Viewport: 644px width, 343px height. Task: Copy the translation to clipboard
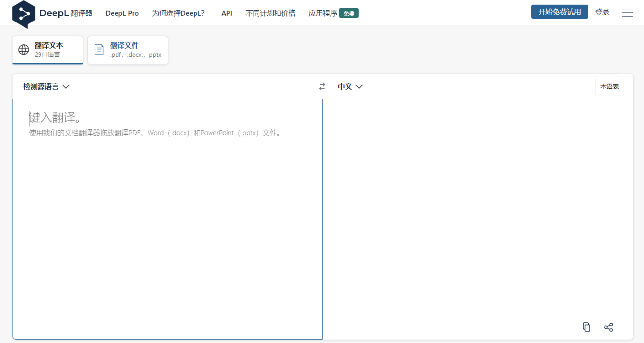pyautogui.click(x=586, y=327)
